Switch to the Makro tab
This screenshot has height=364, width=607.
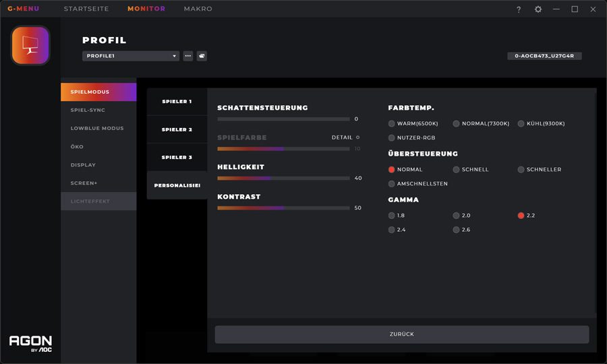198,9
